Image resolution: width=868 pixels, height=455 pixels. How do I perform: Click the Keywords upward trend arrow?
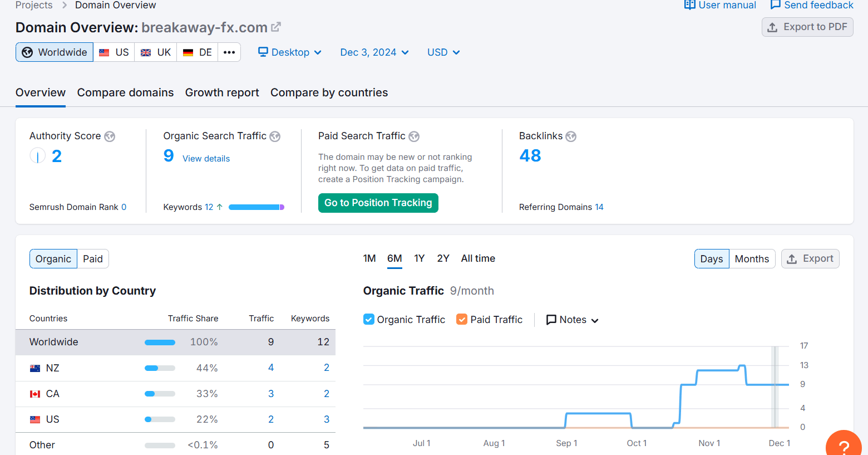coord(220,207)
